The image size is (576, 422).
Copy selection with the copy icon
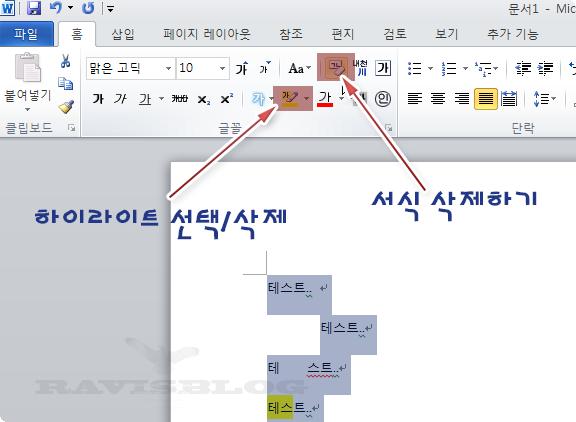pyautogui.click(x=66, y=84)
